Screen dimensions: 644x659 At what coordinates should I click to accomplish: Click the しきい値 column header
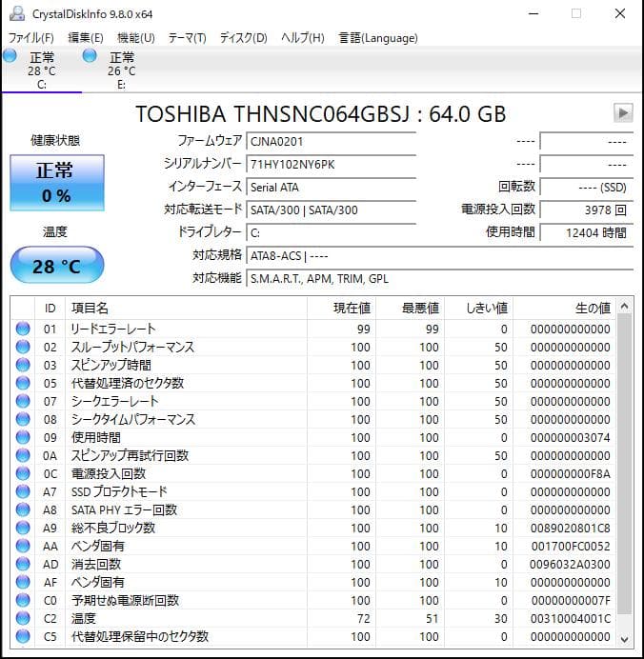coord(479,308)
